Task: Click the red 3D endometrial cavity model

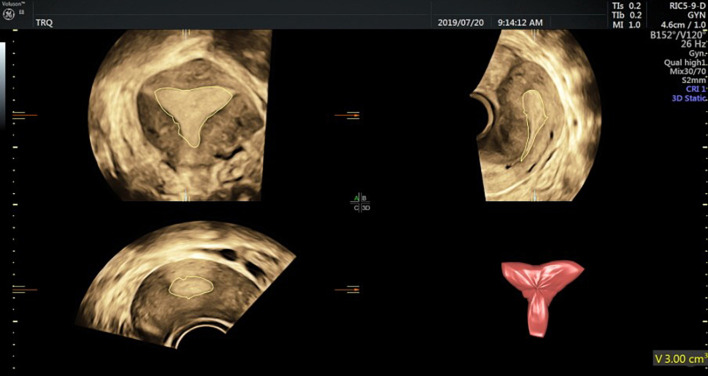Action: [541, 296]
